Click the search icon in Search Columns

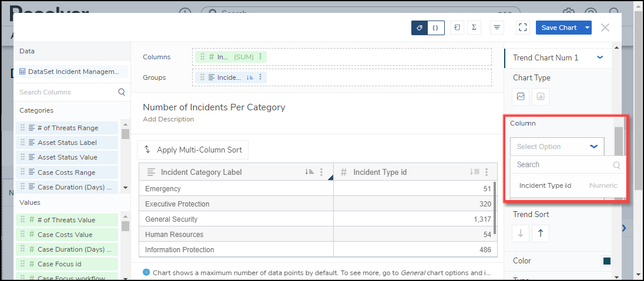[x=122, y=92]
